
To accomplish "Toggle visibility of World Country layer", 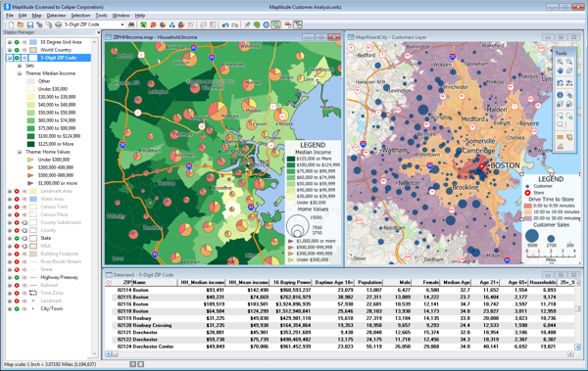I will (17, 50).
